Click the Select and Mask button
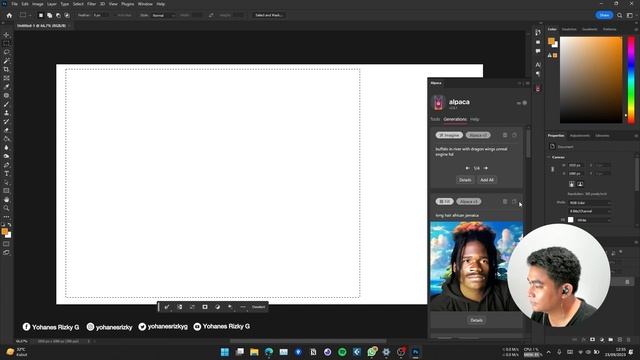This screenshot has height=360, width=640. [269, 15]
